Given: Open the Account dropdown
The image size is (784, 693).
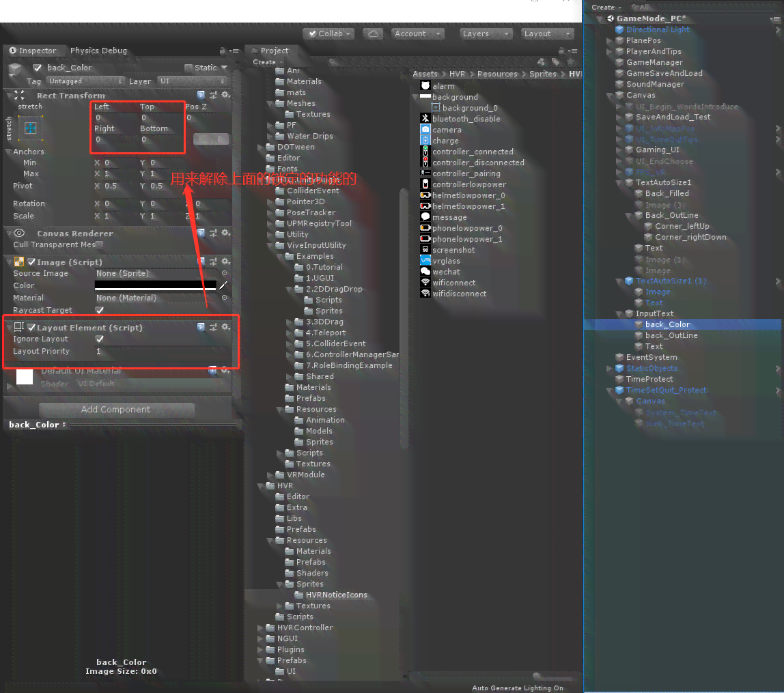Looking at the screenshot, I should (418, 33).
